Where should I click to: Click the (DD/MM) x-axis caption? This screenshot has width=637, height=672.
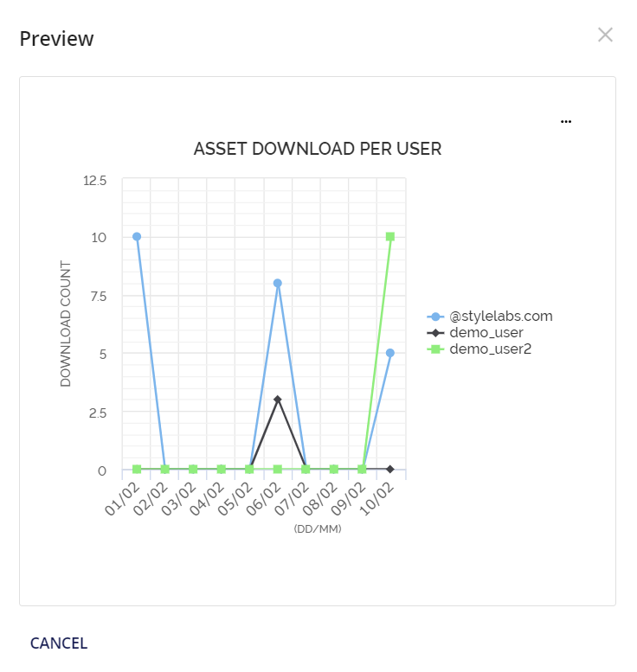[x=318, y=528]
